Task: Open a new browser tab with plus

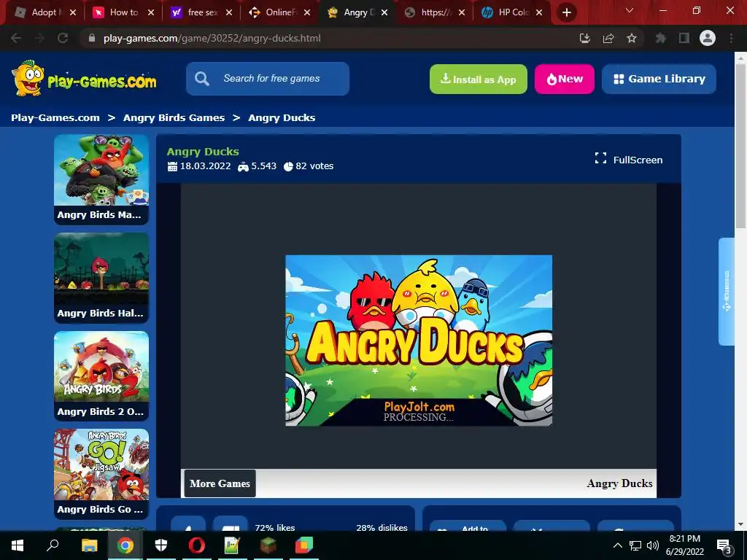Action: [566, 12]
